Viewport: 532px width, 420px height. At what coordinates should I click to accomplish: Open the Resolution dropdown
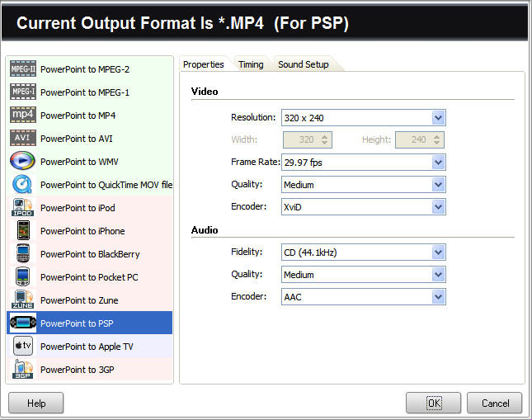[x=364, y=118]
